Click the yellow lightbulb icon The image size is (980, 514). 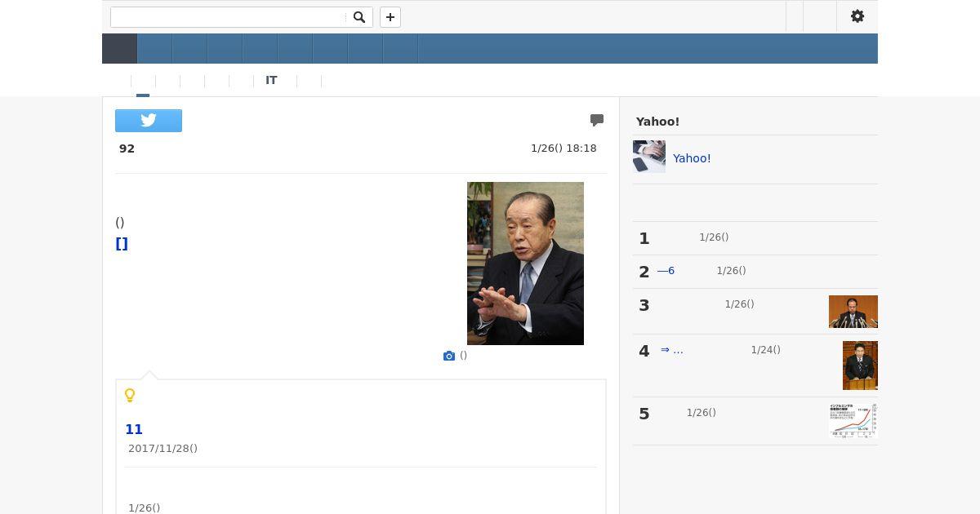tap(130, 396)
